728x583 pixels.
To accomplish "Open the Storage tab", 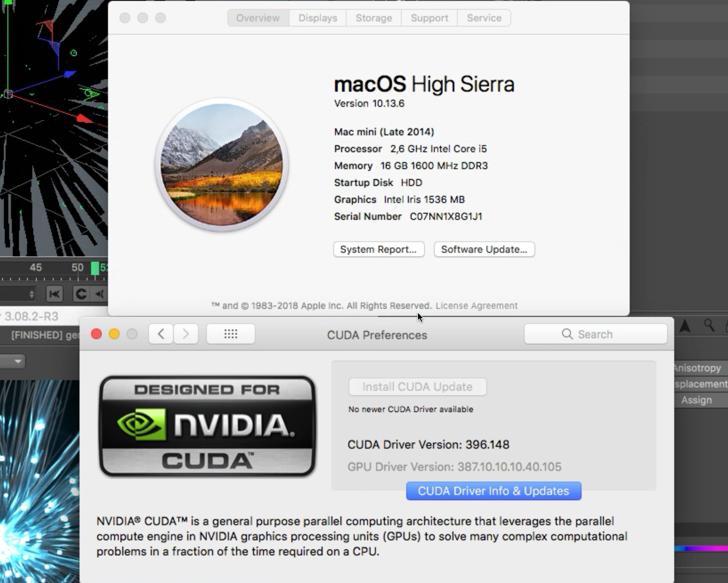I will coord(374,18).
